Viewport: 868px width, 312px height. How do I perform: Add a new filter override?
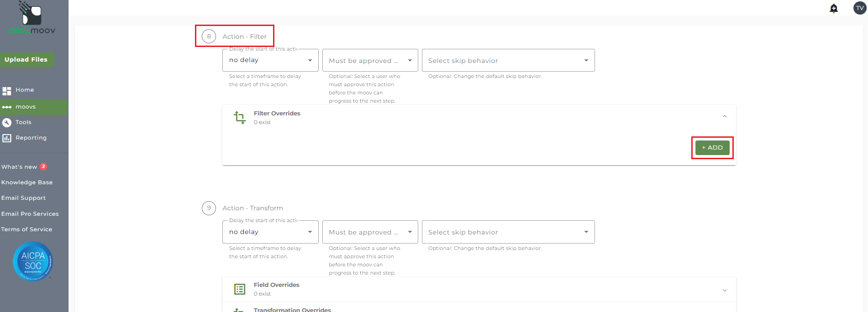point(712,148)
